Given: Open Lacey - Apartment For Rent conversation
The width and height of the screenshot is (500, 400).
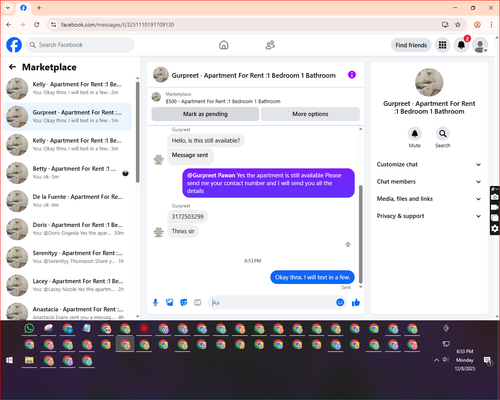Looking at the screenshot, I should tap(68, 285).
